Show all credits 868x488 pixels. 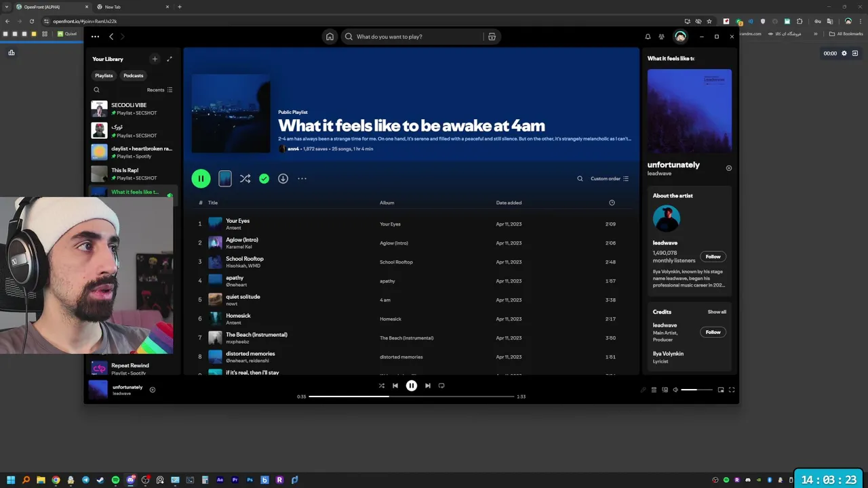tap(717, 312)
